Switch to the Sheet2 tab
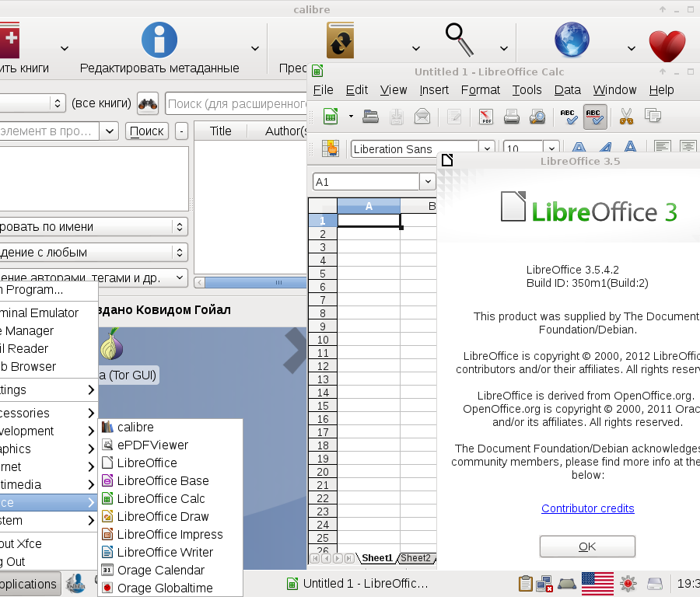This screenshot has height=597, width=700. 415,558
